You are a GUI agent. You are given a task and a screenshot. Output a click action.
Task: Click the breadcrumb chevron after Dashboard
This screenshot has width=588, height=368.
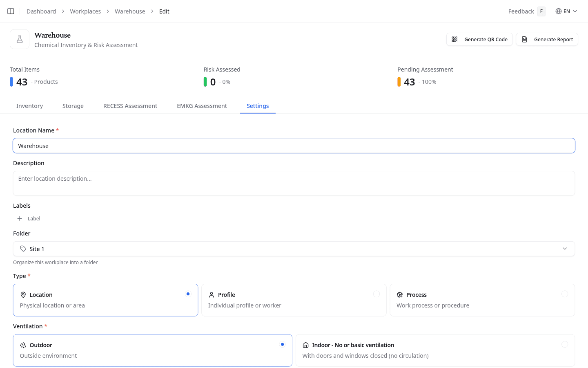tap(63, 11)
